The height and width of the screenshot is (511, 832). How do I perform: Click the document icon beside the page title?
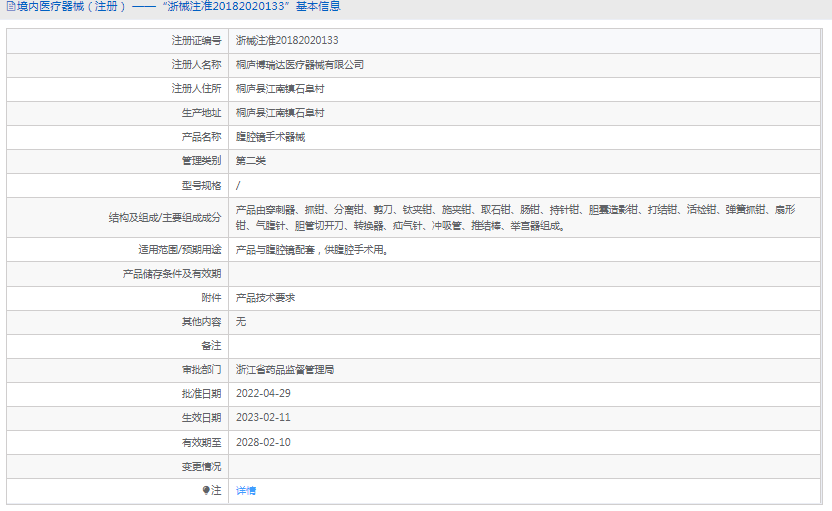tap(11, 6)
